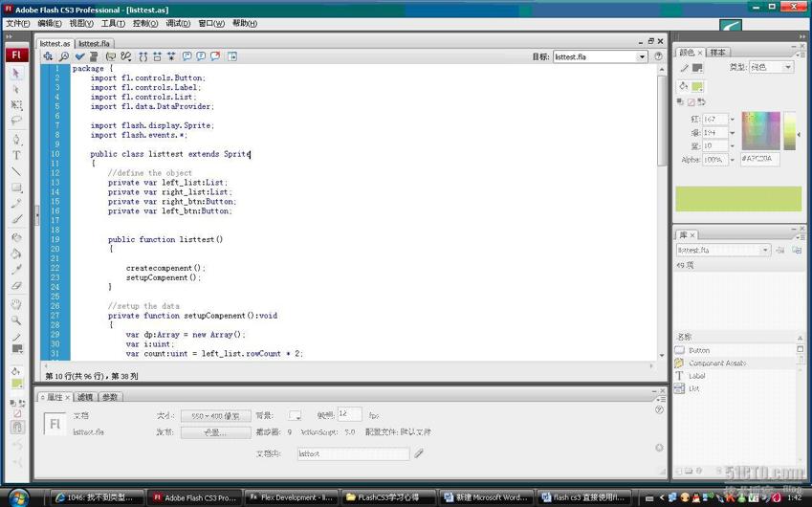The height and width of the screenshot is (507, 812).
Task: Switch to the 参数 tab
Action: tap(110, 397)
